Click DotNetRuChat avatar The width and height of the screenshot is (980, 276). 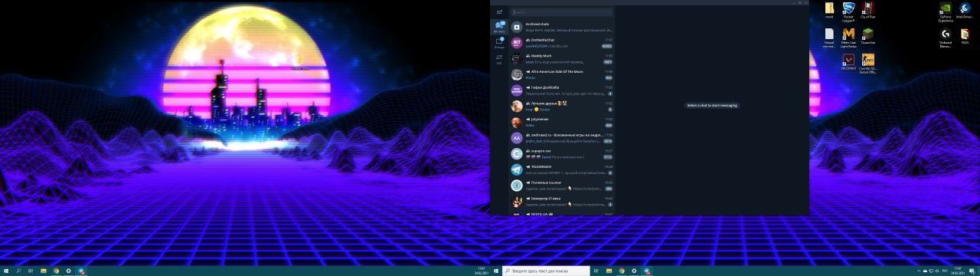pos(517,42)
